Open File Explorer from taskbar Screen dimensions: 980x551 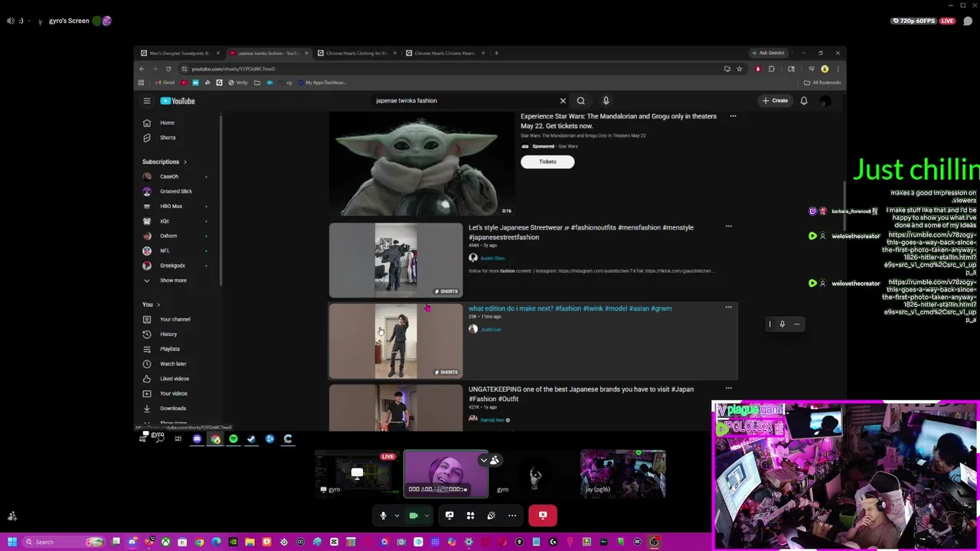(x=250, y=542)
